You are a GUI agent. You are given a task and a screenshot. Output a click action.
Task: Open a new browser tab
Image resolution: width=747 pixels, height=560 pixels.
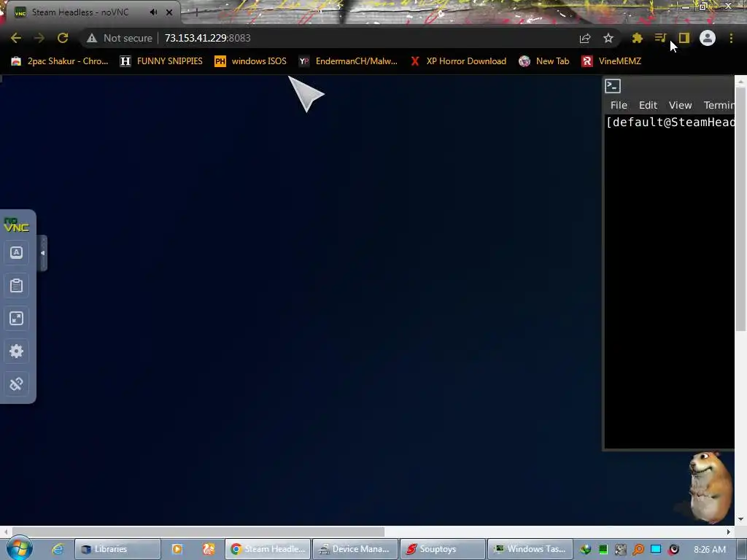196,12
